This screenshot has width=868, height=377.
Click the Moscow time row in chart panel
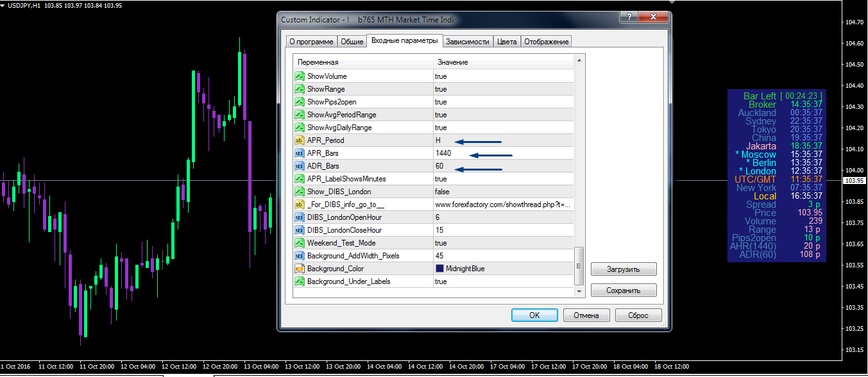click(x=778, y=155)
